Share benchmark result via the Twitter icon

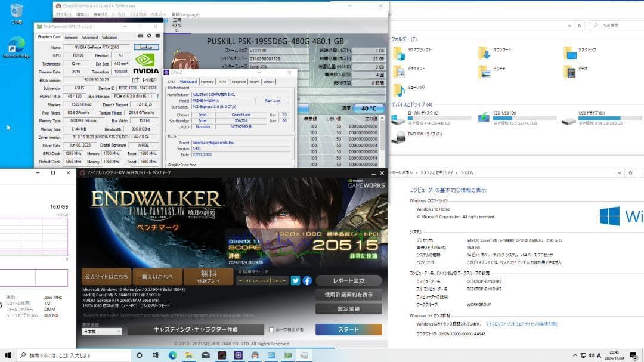[x=295, y=280]
